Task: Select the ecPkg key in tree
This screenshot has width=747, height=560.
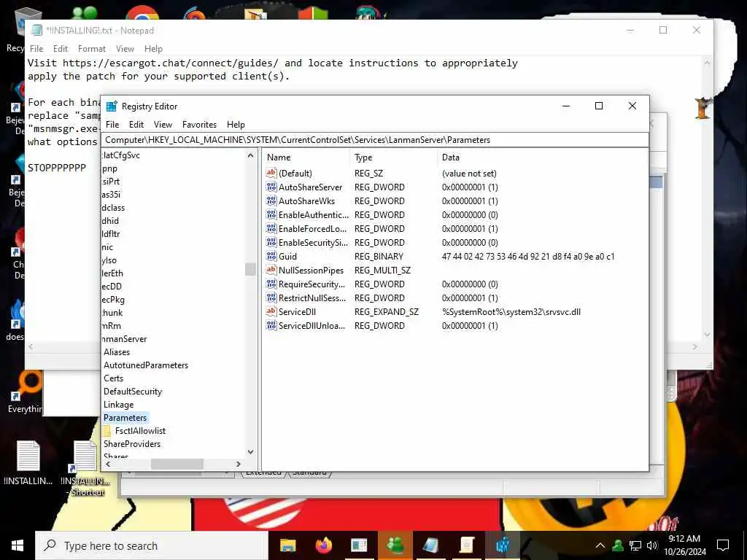Action: tap(113, 300)
